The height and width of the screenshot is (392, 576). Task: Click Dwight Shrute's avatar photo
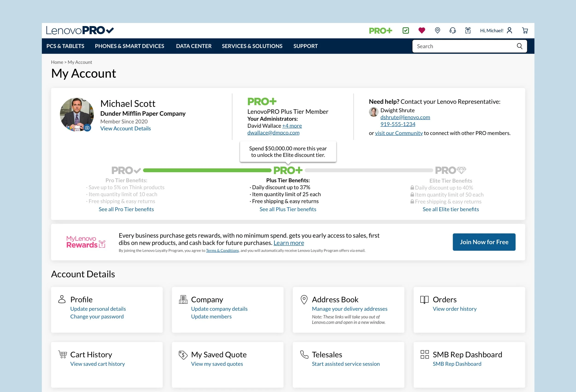[373, 112]
